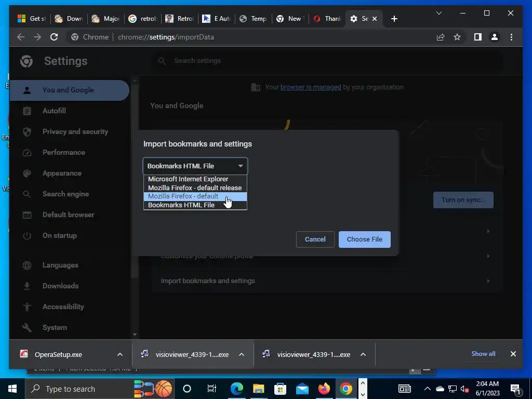Screen dimensions: 532x399
Task: Toggle the side panel icon
Action: click(478, 37)
